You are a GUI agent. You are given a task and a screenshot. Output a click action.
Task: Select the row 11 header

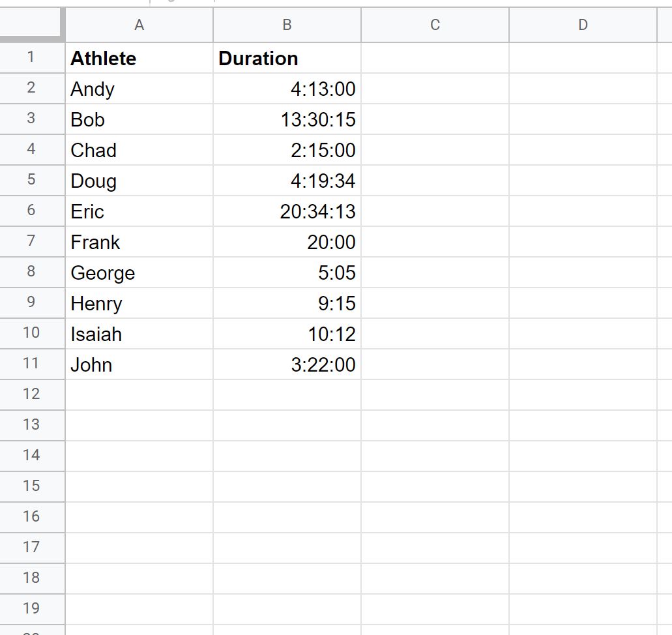32,364
